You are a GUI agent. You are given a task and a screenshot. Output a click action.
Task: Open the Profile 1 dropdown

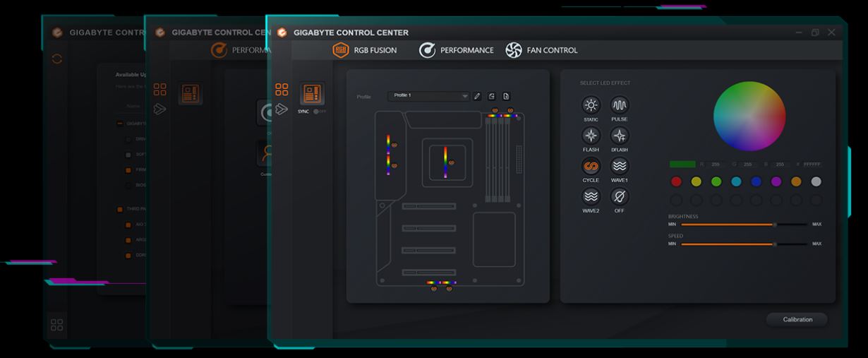coord(428,96)
